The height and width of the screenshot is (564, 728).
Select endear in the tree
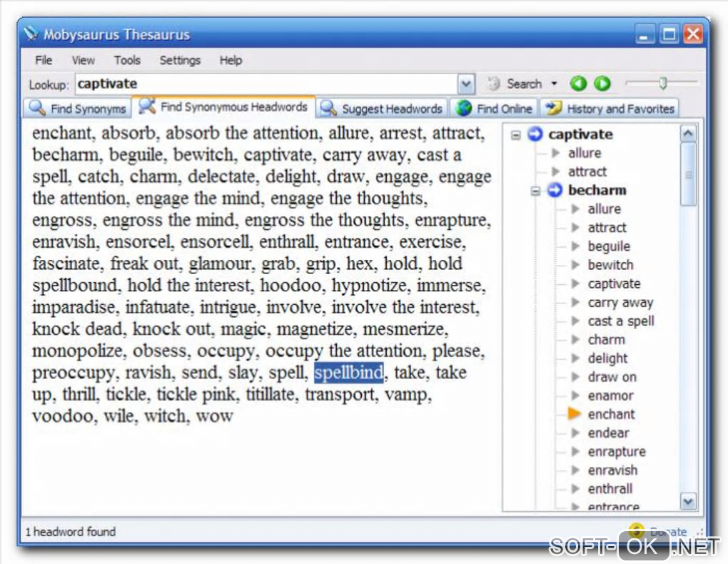pyautogui.click(x=608, y=433)
